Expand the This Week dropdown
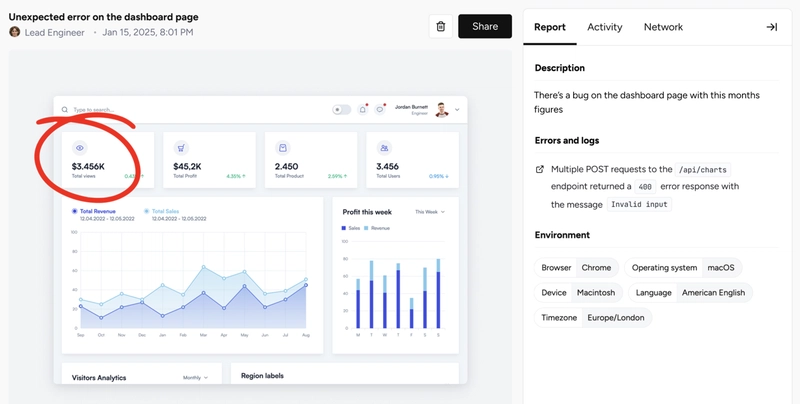The width and height of the screenshot is (800, 404). pyautogui.click(x=430, y=212)
